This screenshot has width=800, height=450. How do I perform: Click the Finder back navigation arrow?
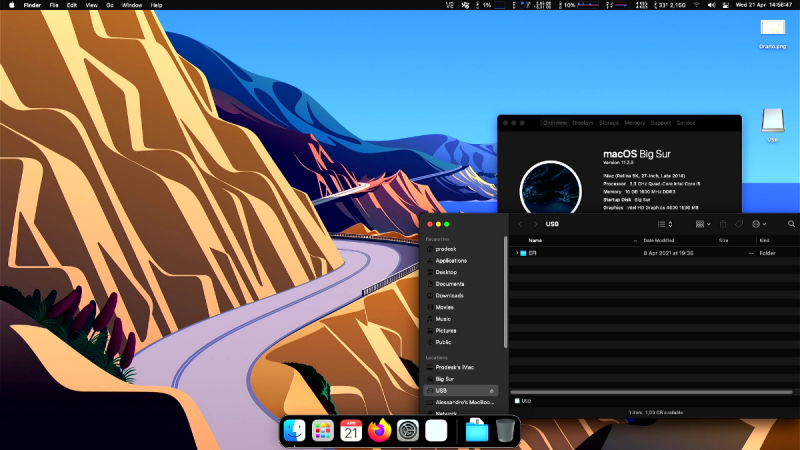click(520, 224)
